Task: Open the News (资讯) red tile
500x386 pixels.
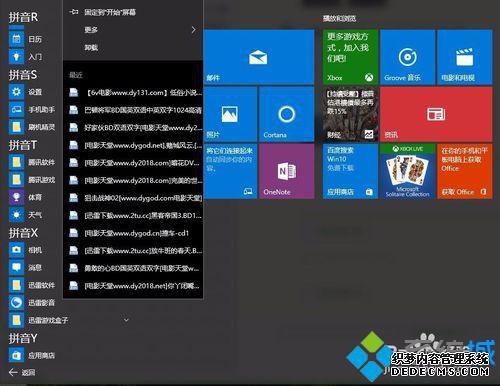Action: [x=436, y=114]
